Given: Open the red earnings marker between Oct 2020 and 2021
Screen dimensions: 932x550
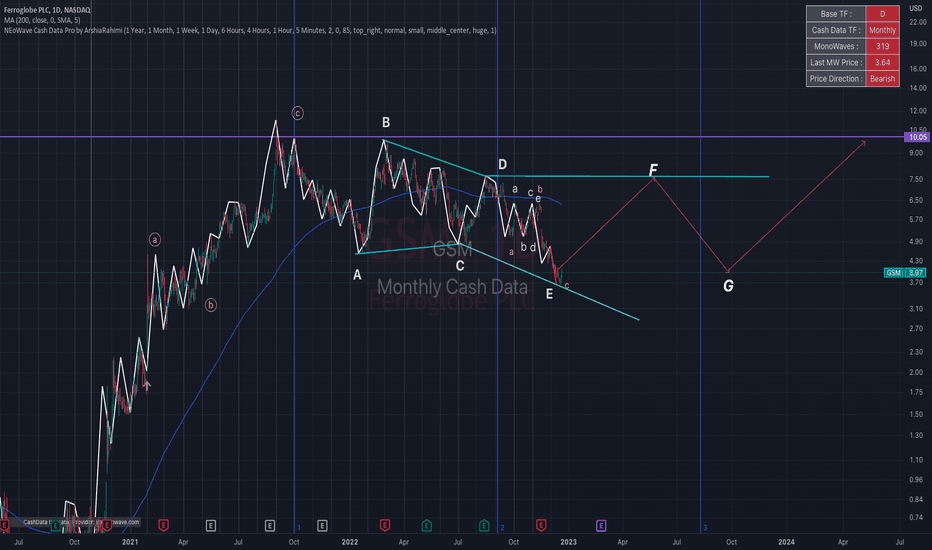Looking at the screenshot, I should click(x=107, y=526).
